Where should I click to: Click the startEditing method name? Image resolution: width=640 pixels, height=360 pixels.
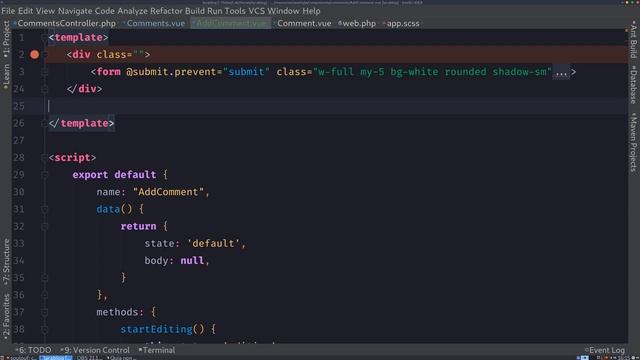tap(156, 329)
